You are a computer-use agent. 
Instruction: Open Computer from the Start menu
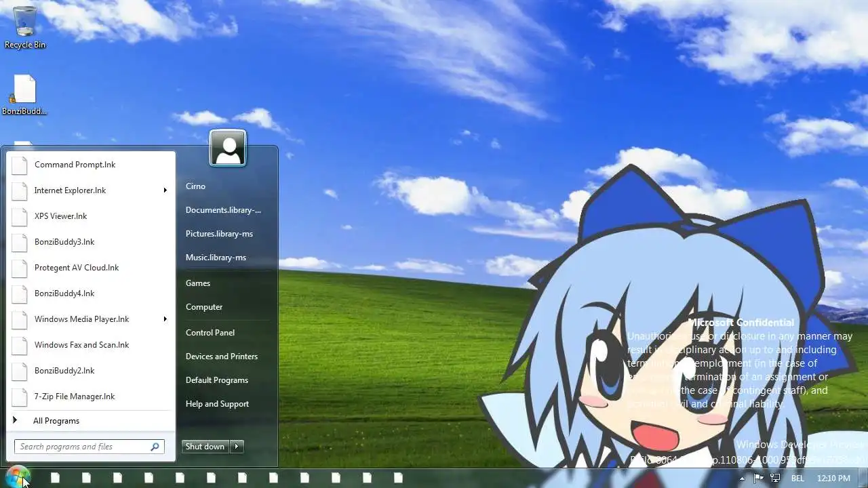coord(227,307)
